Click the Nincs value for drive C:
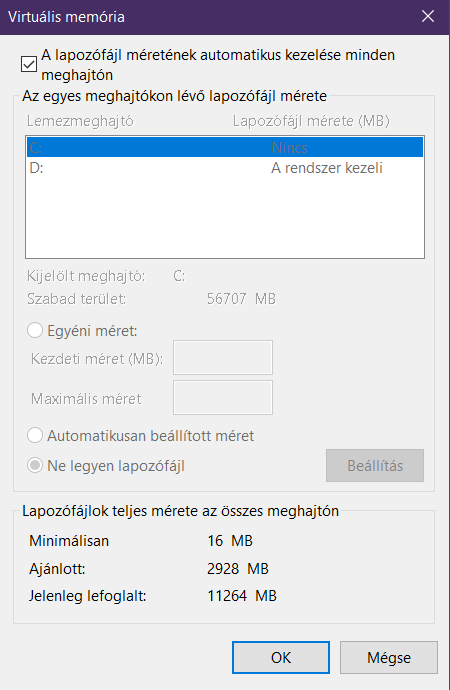The image size is (450, 690). [x=289, y=148]
